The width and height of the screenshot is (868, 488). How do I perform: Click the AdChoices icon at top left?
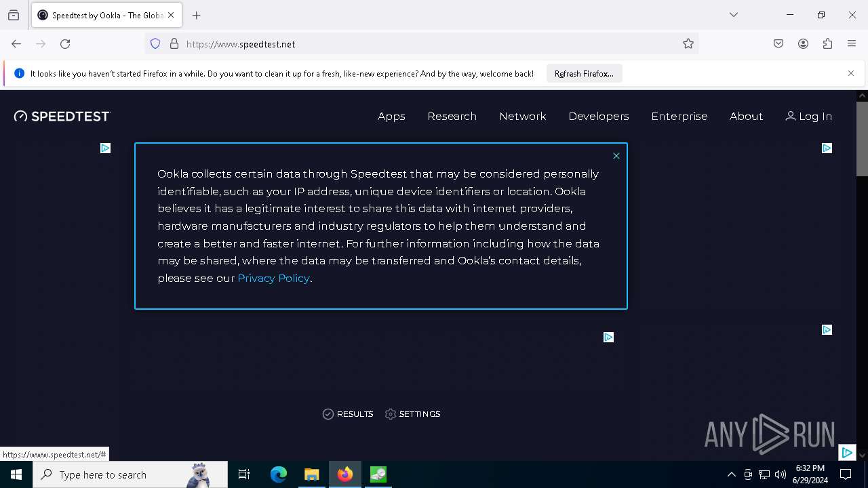coord(105,148)
